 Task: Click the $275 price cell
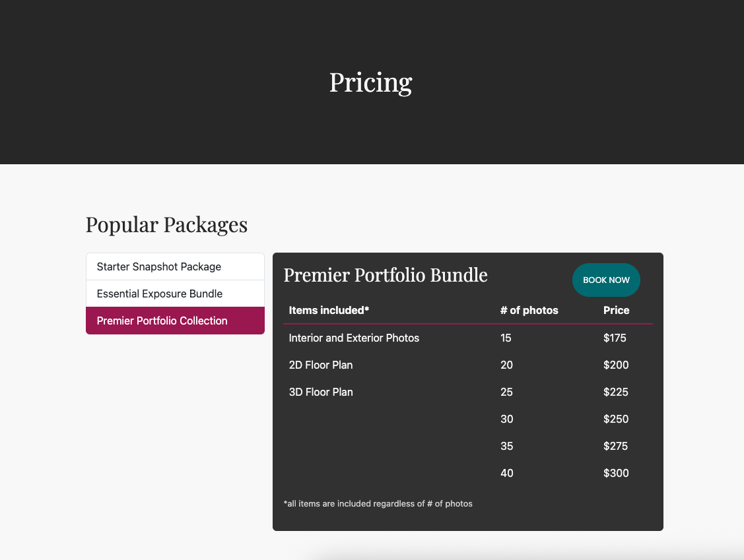coord(615,446)
